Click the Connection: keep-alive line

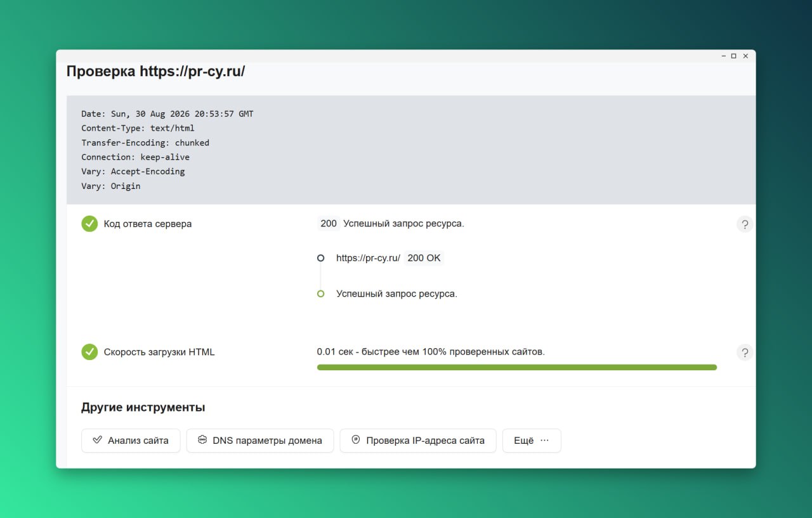coord(135,157)
